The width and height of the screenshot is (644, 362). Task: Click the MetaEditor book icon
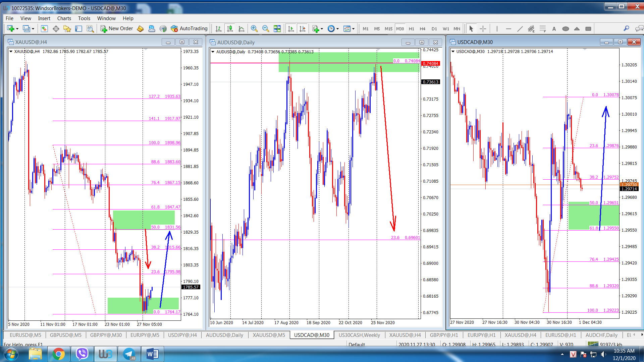click(x=140, y=29)
